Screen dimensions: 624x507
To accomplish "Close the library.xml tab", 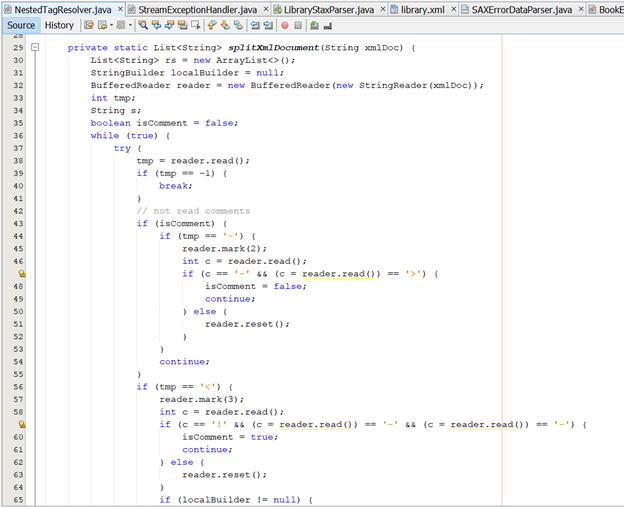I will click(x=453, y=9).
